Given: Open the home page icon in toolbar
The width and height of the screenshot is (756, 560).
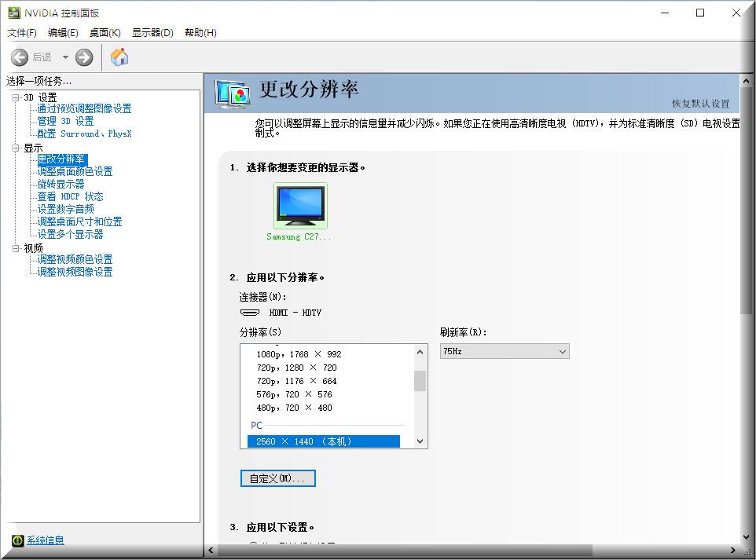Looking at the screenshot, I should (x=119, y=57).
